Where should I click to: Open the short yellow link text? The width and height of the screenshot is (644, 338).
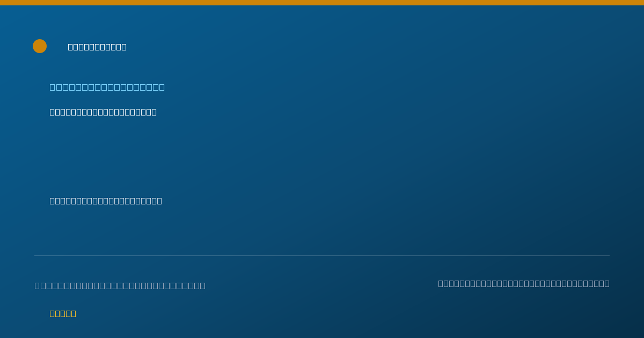click(x=63, y=314)
